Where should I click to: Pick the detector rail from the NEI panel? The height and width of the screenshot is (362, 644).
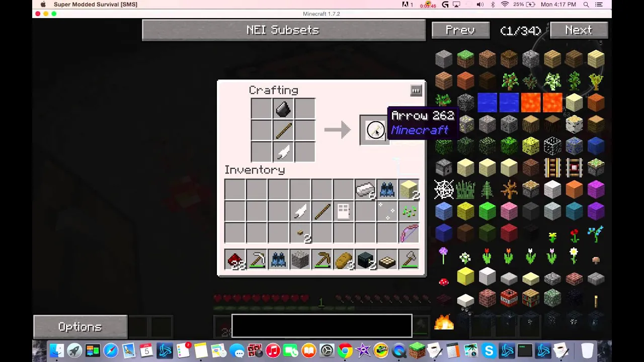(574, 167)
